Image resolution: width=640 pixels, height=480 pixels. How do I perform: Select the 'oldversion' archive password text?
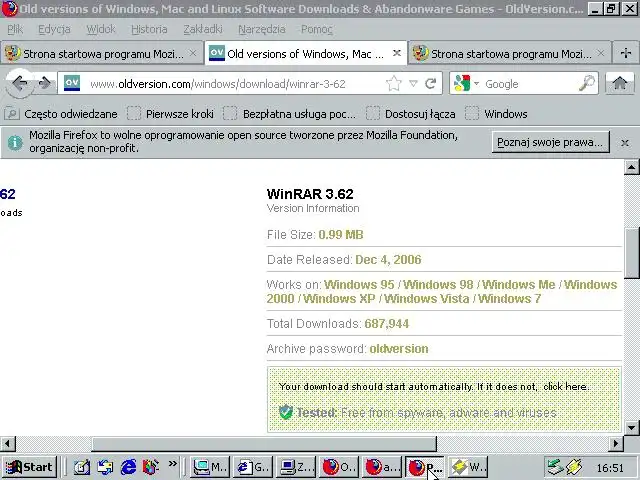(x=399, y=349)
